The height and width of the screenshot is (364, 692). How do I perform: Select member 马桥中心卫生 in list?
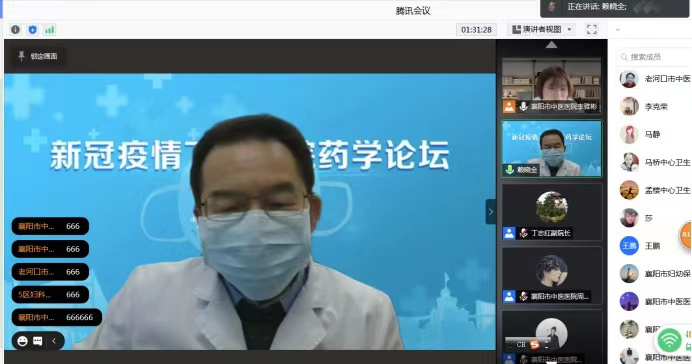point(654,162)
